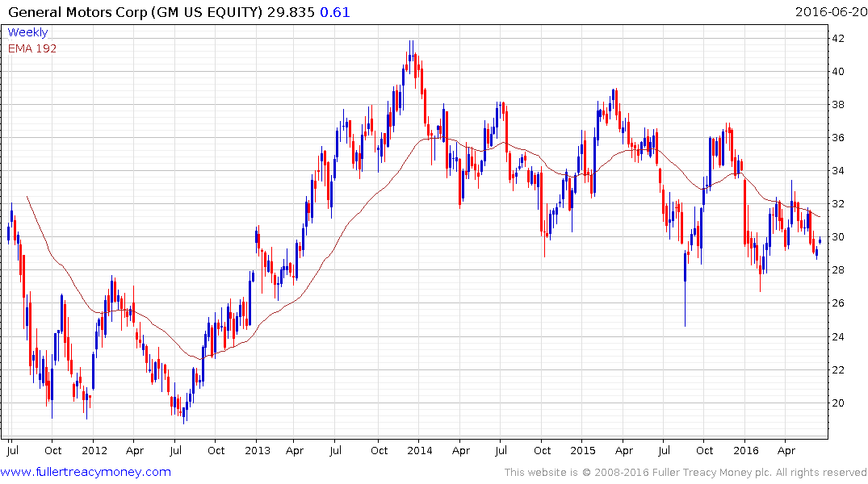Click the 2016-06-20 date label
The height and width of the screenshot is (484, 868).
click(831, 11)
